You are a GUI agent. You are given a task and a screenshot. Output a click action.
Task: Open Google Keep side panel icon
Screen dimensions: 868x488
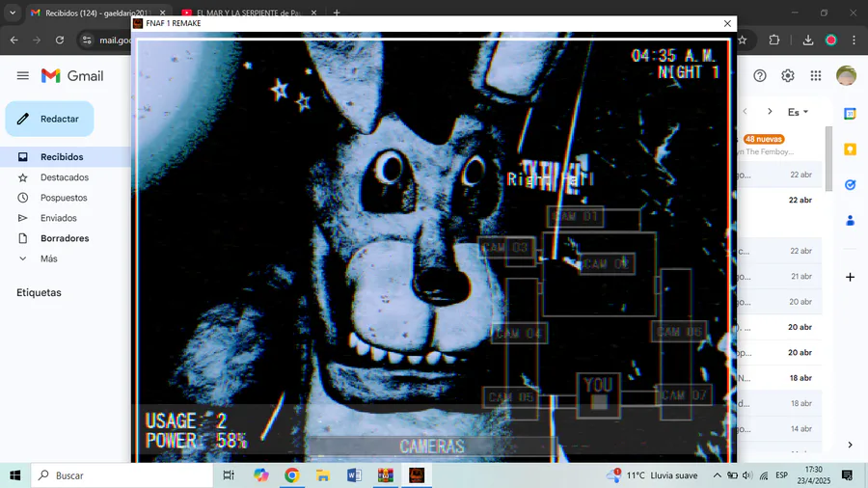point(850,149)
